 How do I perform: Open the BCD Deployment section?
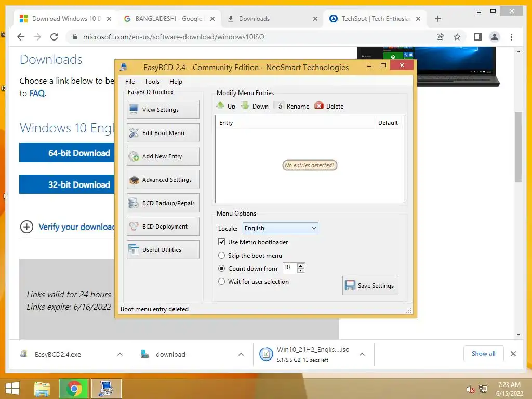pyautogui.click(x=163, y=227)
